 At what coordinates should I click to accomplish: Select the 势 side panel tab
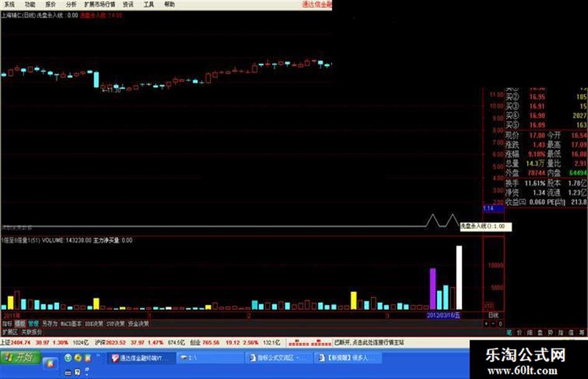point(550,332)
